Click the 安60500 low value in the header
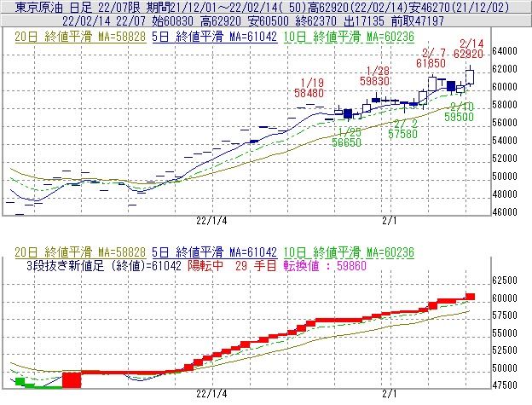532x405 pixels. 269,21
